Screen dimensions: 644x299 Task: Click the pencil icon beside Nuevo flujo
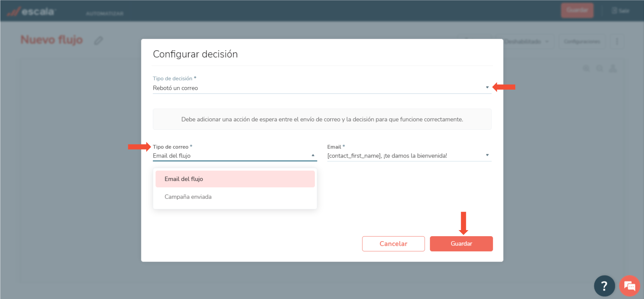(98, 41)
